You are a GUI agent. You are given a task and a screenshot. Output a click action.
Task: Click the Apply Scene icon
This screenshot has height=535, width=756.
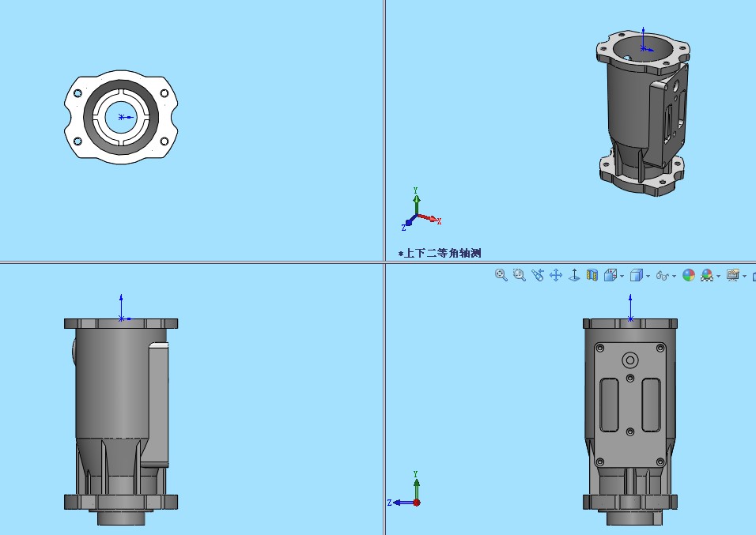click(x=707, y=275)
